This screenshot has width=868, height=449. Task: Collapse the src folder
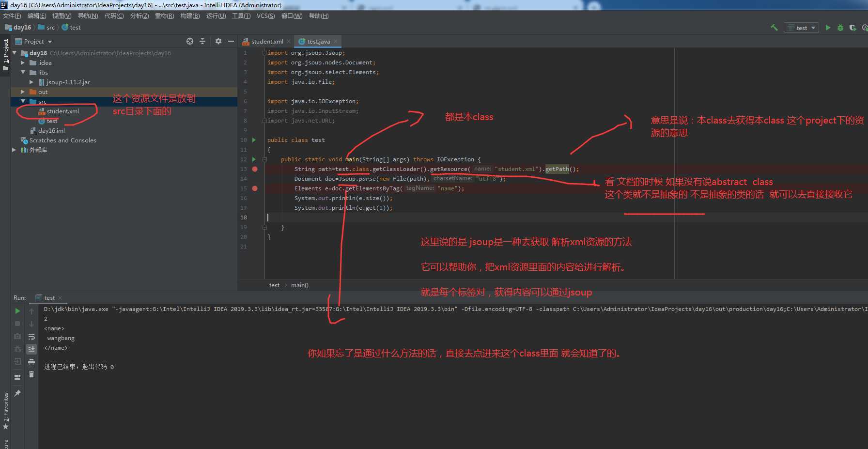click(x=23, y=101)
